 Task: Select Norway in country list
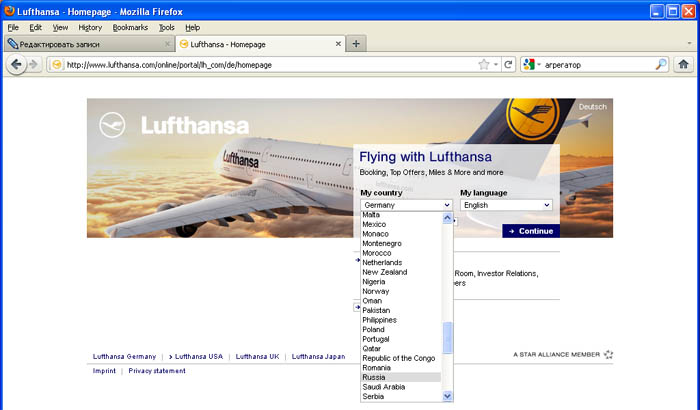click(x=401, y=291)
